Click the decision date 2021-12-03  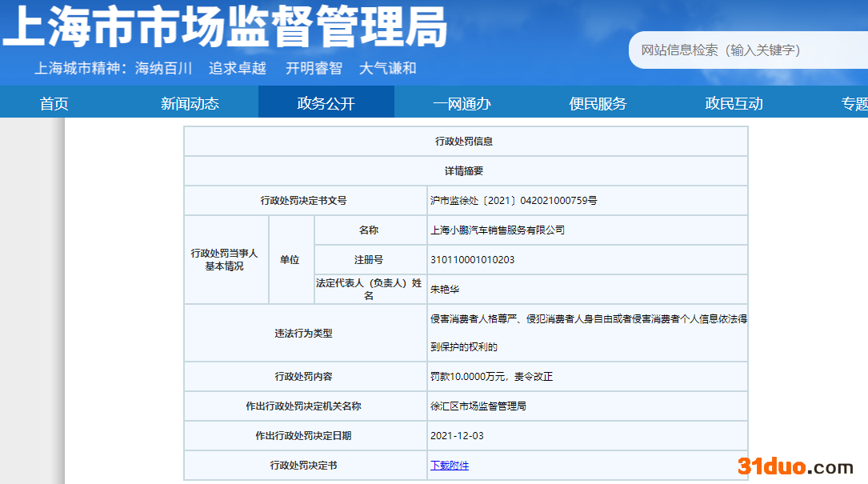(457, 436)
